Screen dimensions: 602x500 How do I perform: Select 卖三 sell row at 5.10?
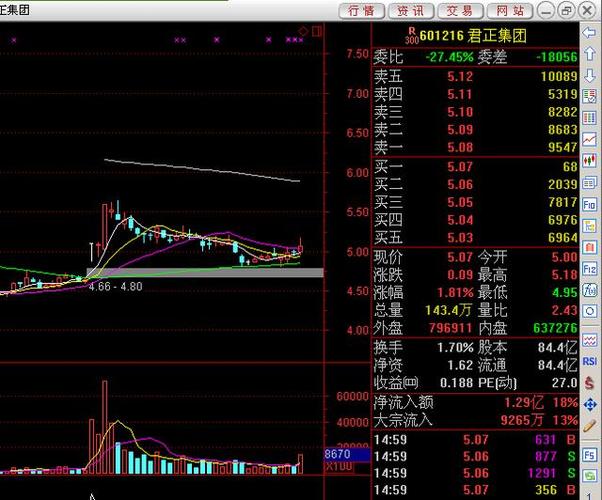pyautogui.click(x=475, y=111)
